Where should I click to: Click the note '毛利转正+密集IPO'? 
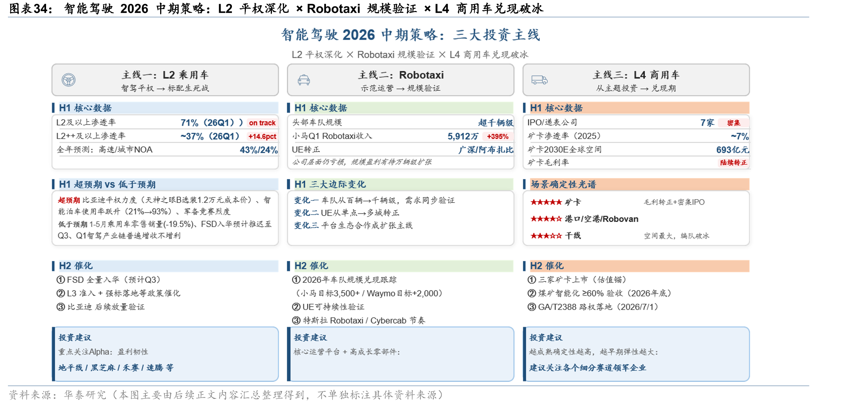tap(674, 202)
